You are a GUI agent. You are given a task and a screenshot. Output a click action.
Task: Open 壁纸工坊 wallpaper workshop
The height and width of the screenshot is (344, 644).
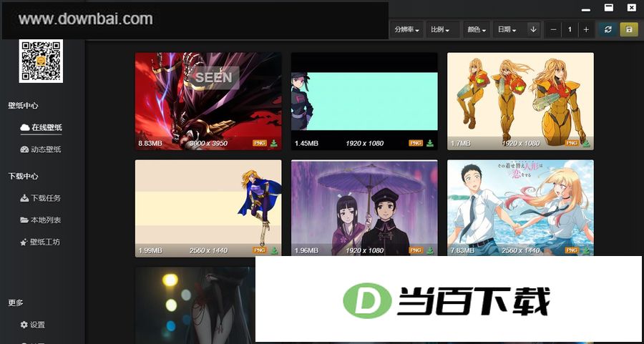40,242
